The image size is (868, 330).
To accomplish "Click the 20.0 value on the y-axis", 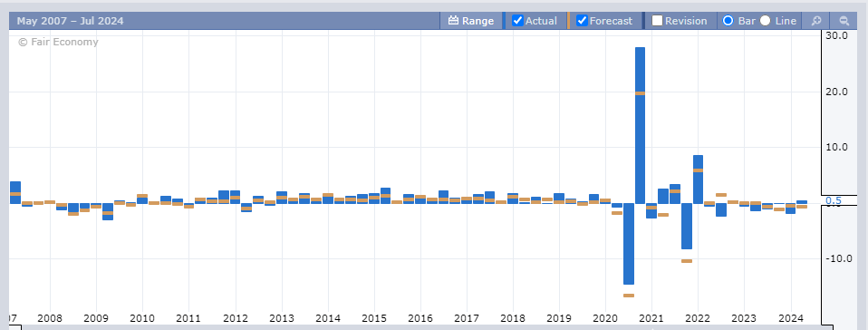I will coord(836,92).
